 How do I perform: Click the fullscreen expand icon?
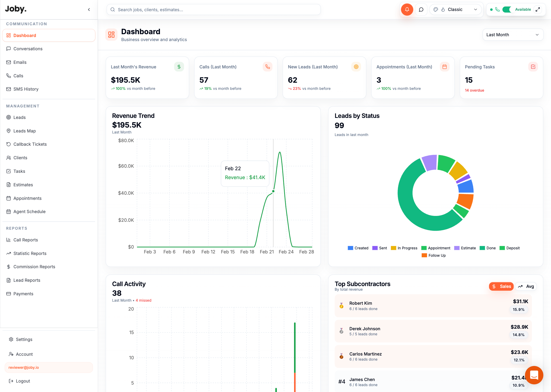(538, 9)
